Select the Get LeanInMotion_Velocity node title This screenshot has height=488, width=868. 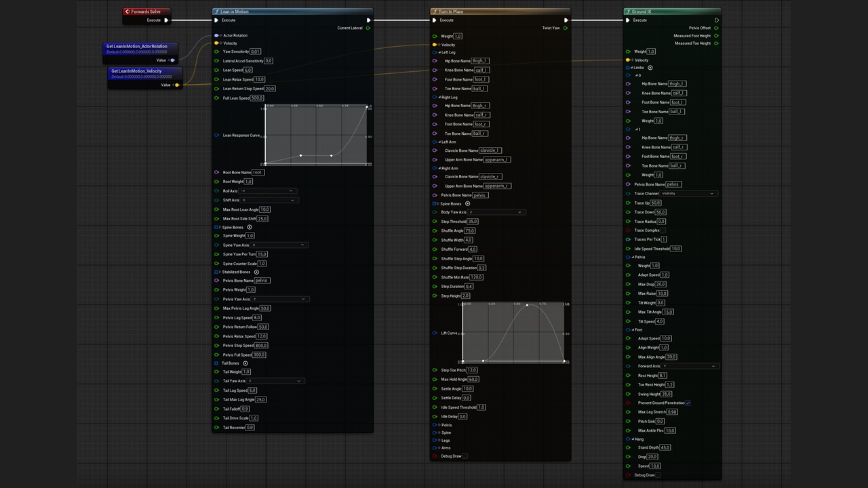point(136,70)
